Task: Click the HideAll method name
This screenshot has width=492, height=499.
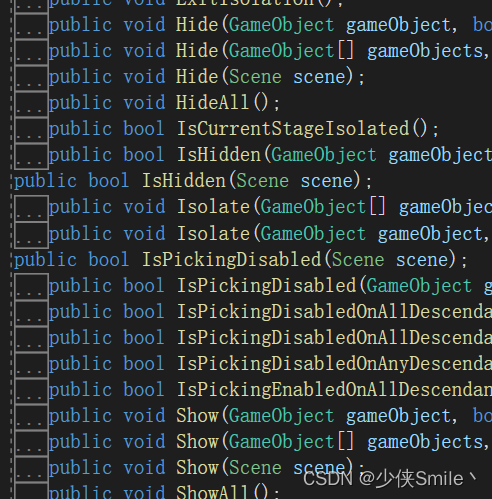Action: coord(213,102)
